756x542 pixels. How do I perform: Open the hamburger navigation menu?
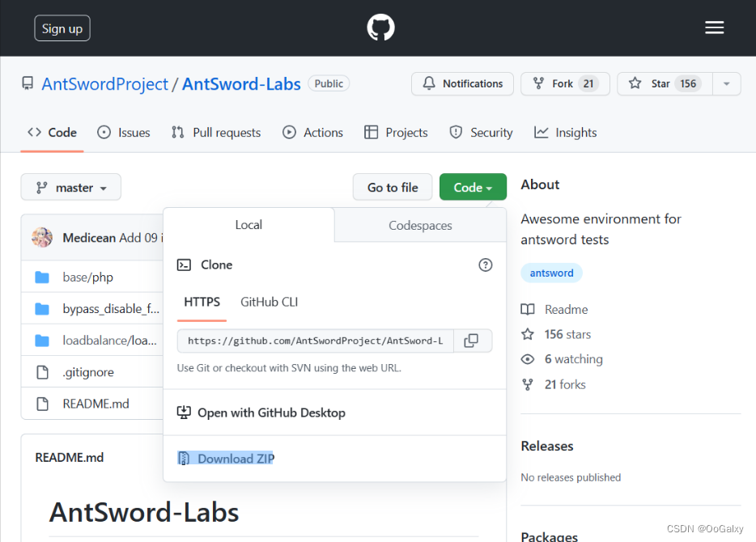pyautogui.click(x=714, y=28)
